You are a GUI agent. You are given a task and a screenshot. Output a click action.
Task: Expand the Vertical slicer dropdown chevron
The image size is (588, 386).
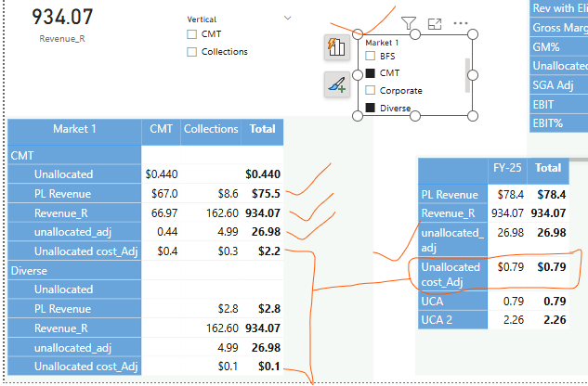point(288,18)
